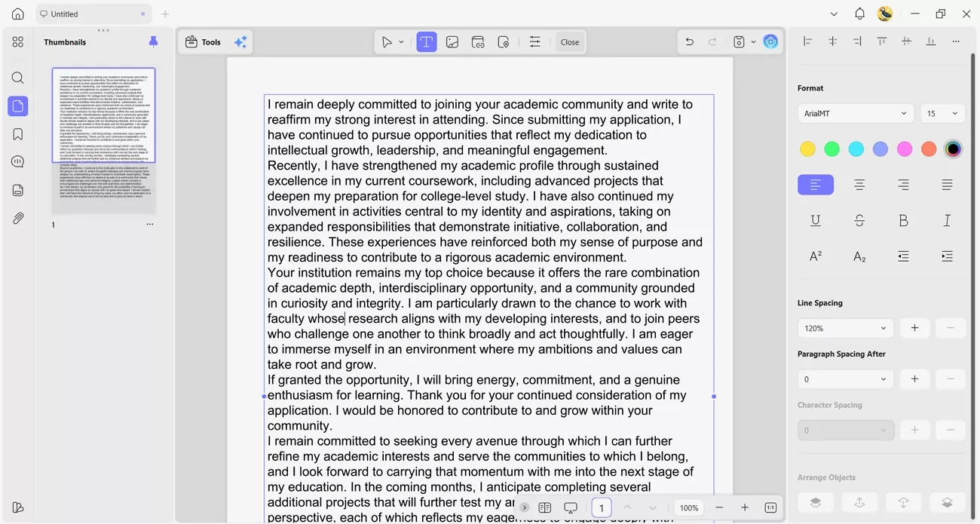Start presentation mode from the bottom bar
Screen dimensions: 980x524
[x=571, y=507]
